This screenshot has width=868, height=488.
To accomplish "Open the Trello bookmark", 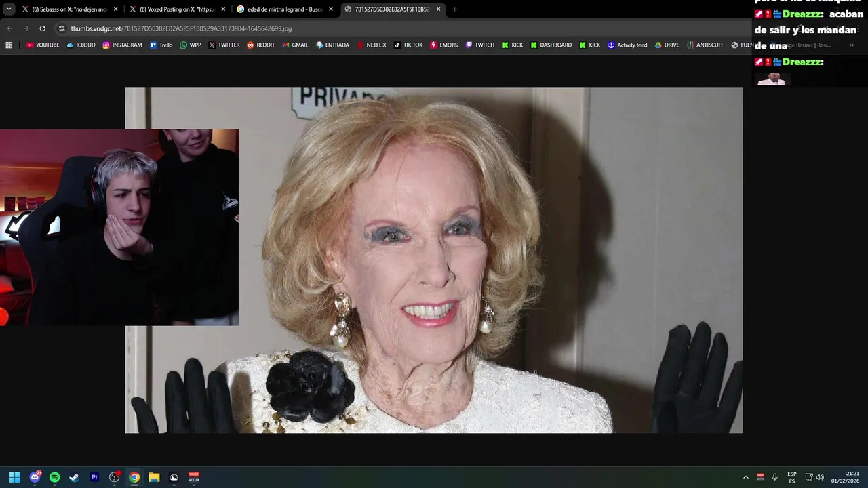I will (161, 45).
